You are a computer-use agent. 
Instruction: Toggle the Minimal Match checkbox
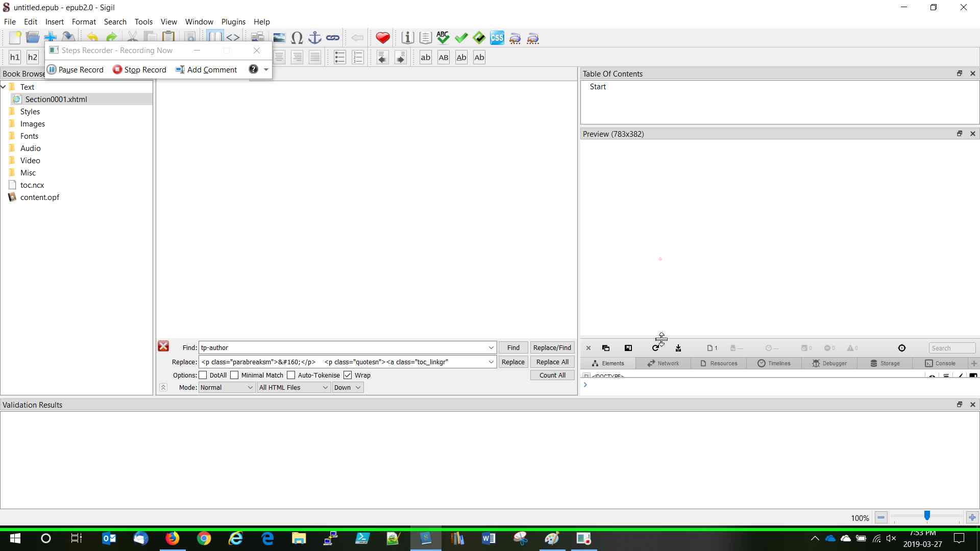tap(235, 375)
